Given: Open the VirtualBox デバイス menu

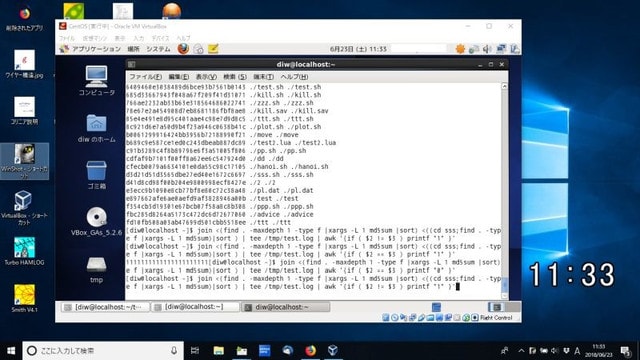Looking at the screenshot, I should tap(160, 38).
